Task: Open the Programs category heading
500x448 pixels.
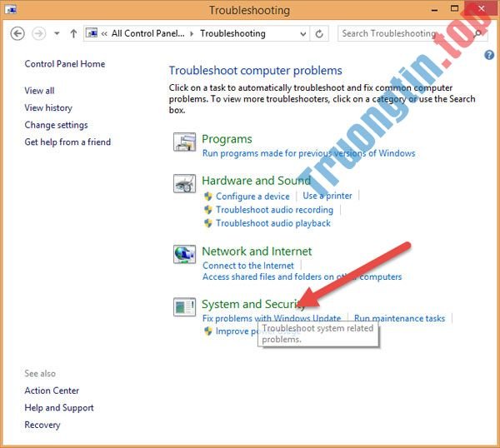Action: coord(227,139)
